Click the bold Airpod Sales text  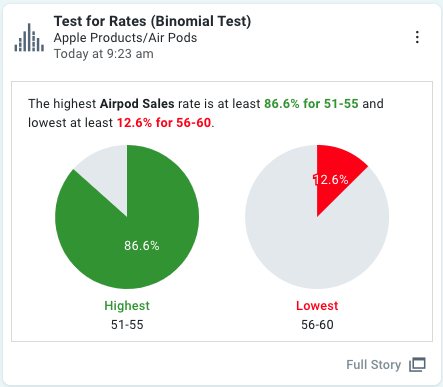137,104
